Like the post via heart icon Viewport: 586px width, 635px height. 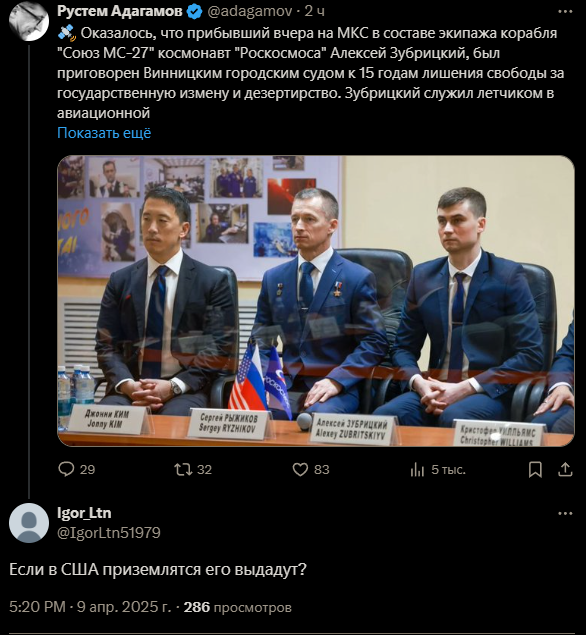tap(300, 469)
